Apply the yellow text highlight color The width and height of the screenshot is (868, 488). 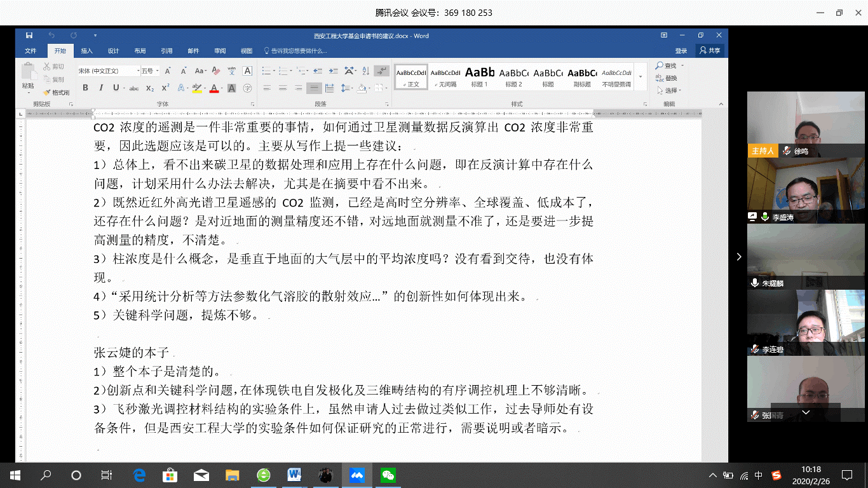tap(197, 88)
